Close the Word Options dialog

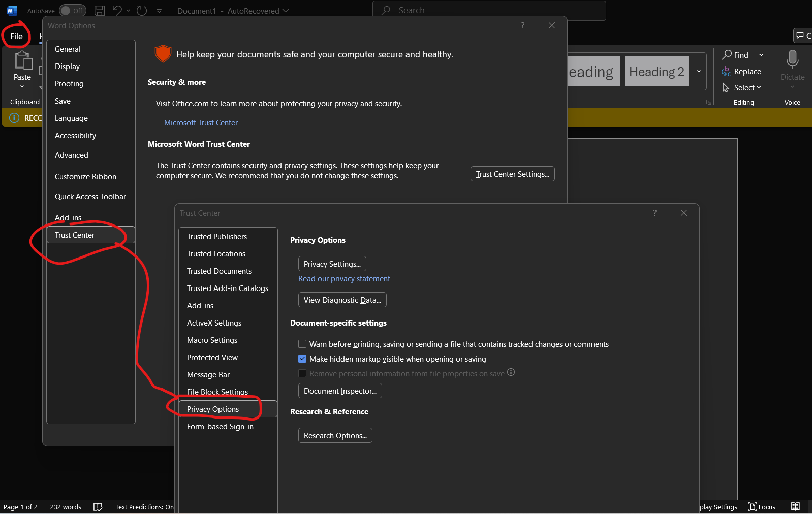point(552,25)
